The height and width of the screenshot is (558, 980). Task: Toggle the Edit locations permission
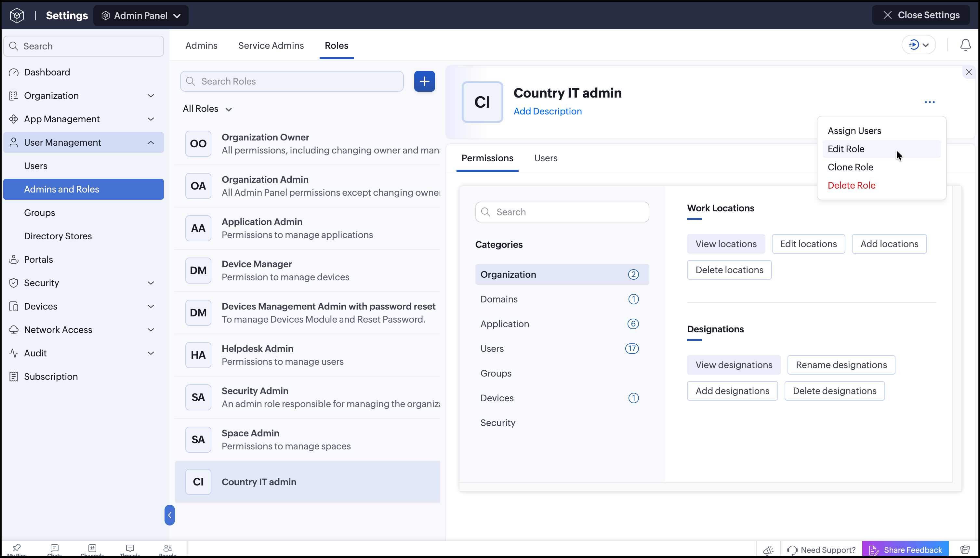808,244
